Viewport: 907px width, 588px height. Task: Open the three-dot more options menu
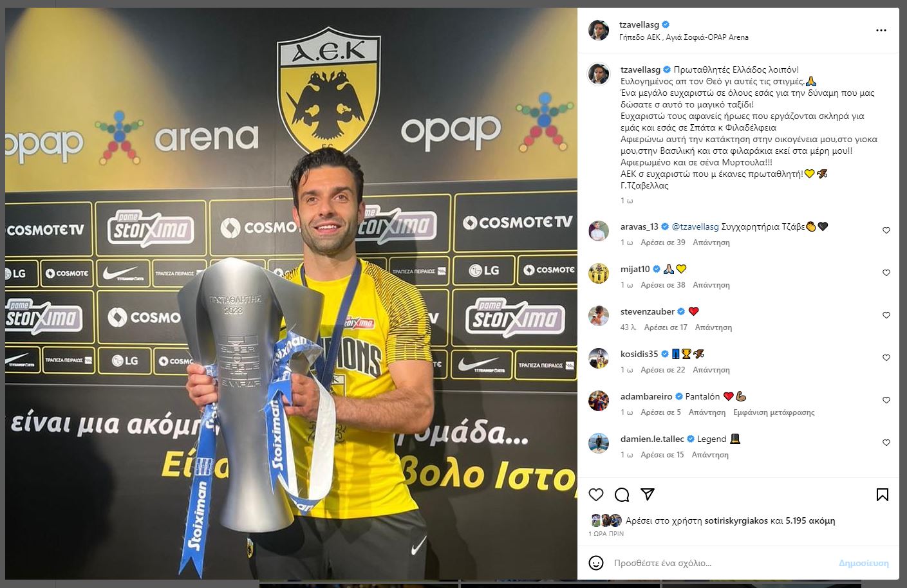point(881,30)
